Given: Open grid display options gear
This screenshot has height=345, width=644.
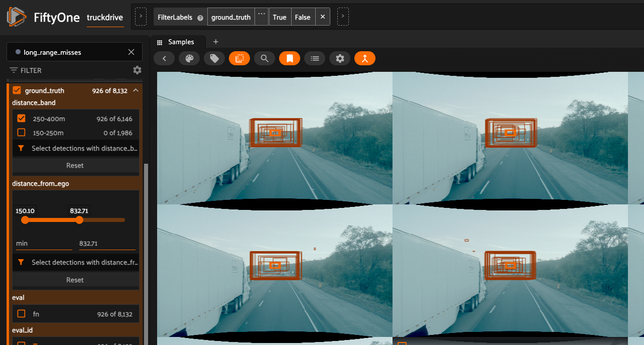Looking at the screenshot, I should tap(340, 59).
